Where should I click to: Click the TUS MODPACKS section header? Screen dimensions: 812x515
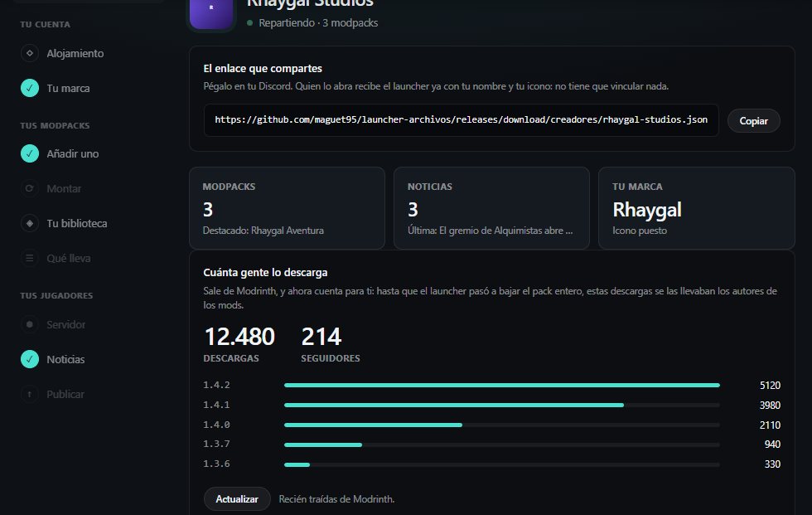[x=55, y=125]
